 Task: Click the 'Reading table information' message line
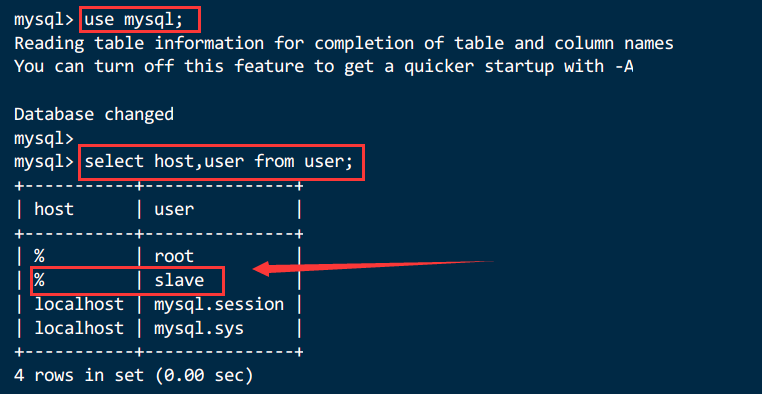(344, 44)
